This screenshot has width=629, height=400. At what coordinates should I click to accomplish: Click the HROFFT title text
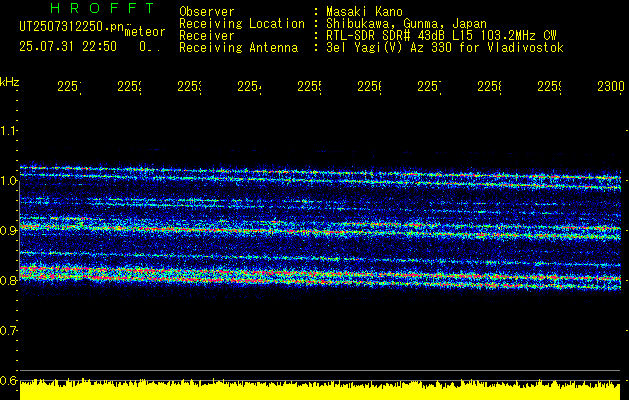click(102, 8)
